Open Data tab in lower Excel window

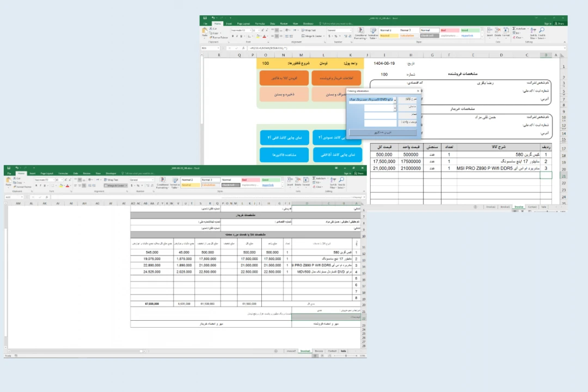click(76, 173)
